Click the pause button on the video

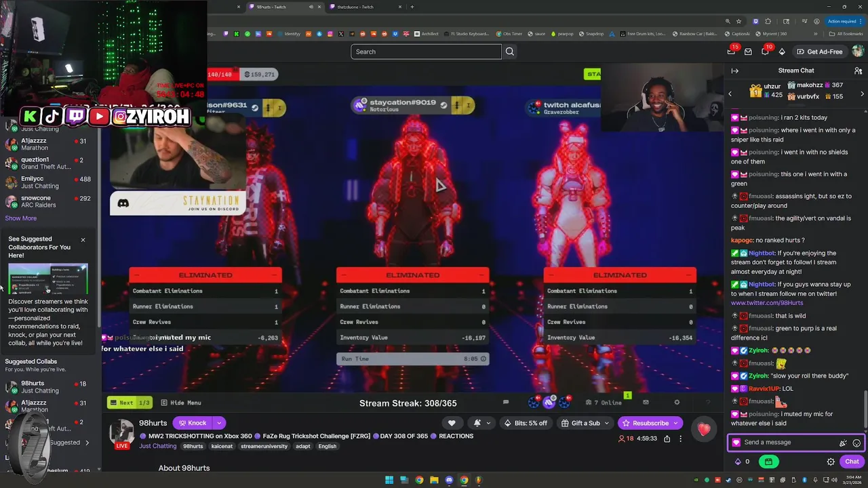(x=352, y=190)
